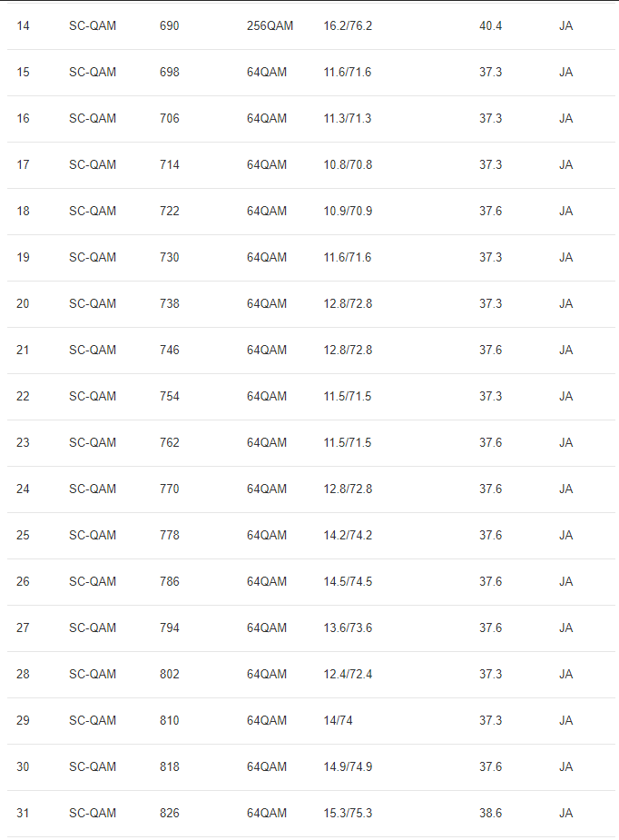This screenshot has height=840, width=619.
Task: Click frequency 802 cell
Action: pyautogui.click(x=169, y=675)
